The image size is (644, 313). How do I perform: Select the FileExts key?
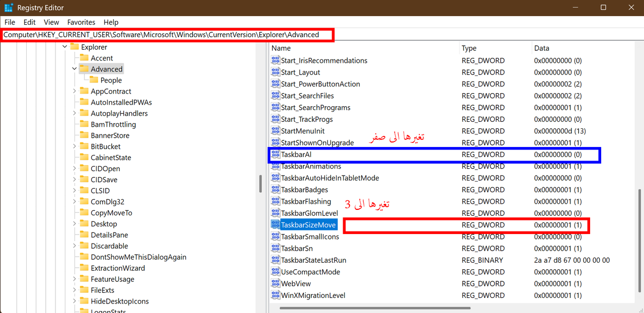pos(103,290)
